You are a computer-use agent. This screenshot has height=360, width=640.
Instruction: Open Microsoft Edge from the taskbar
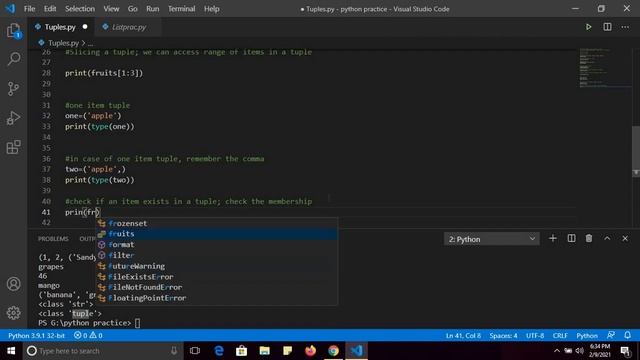tap(219, 351)
